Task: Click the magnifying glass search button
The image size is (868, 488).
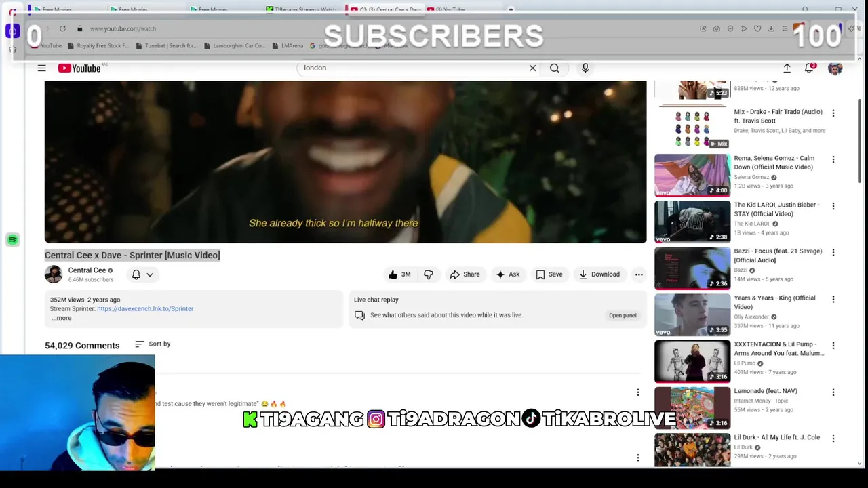Action: coord(555,68)
